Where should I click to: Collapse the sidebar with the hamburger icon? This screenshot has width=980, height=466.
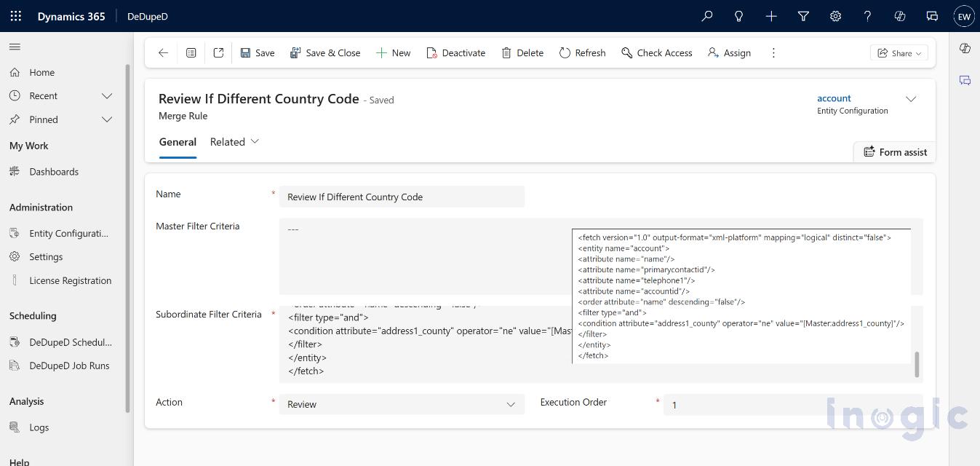click(x=15, y=46)
